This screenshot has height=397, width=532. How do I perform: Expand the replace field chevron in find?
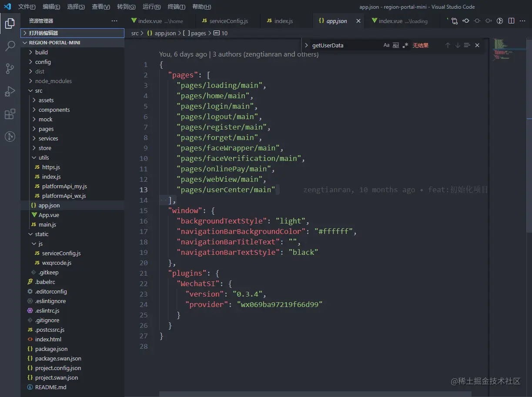point(306,45)
